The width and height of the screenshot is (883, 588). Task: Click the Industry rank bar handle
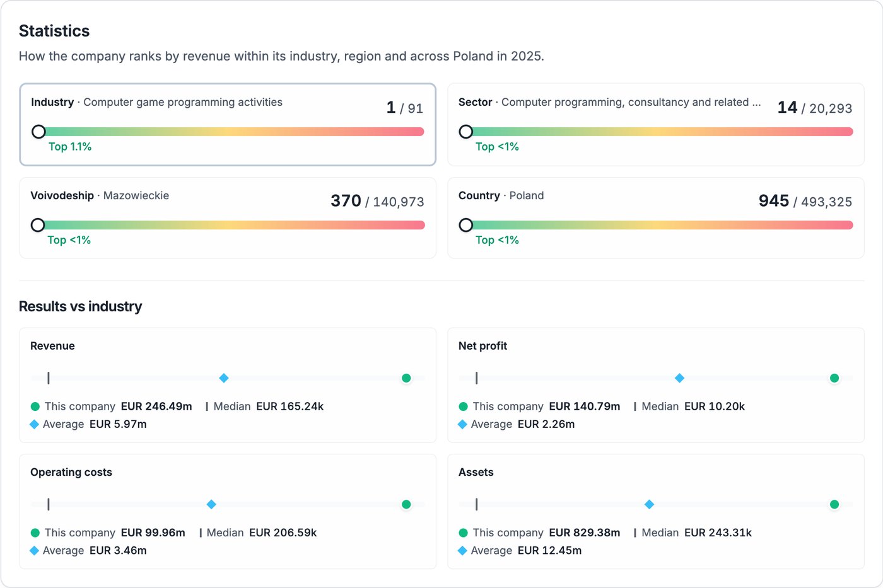coord(38,132)
